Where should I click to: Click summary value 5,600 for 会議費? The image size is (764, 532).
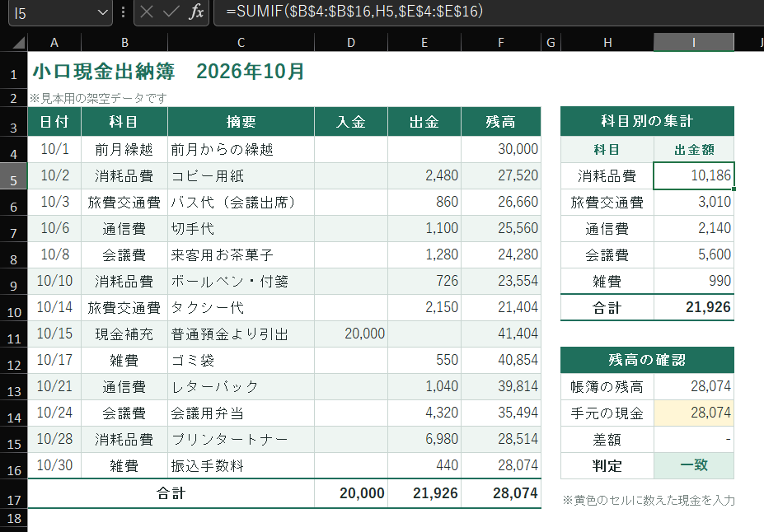pyautogui.click(x=694, y=254)
